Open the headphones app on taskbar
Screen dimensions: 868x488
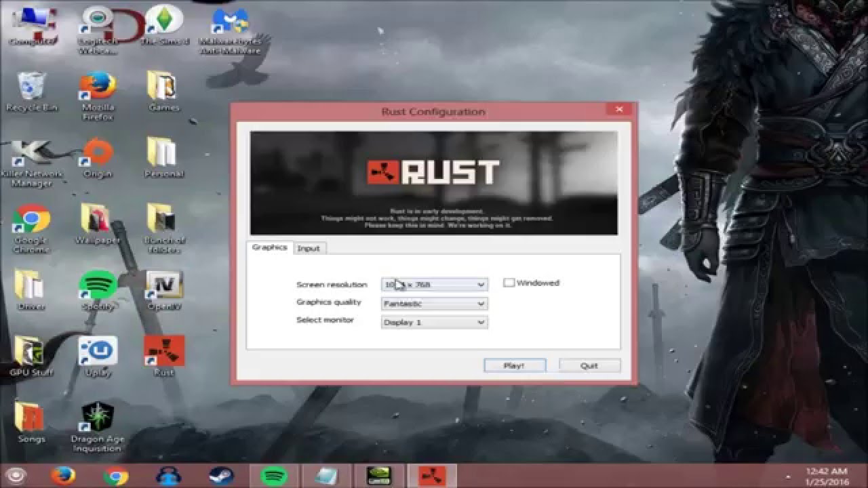coord(167,476)
